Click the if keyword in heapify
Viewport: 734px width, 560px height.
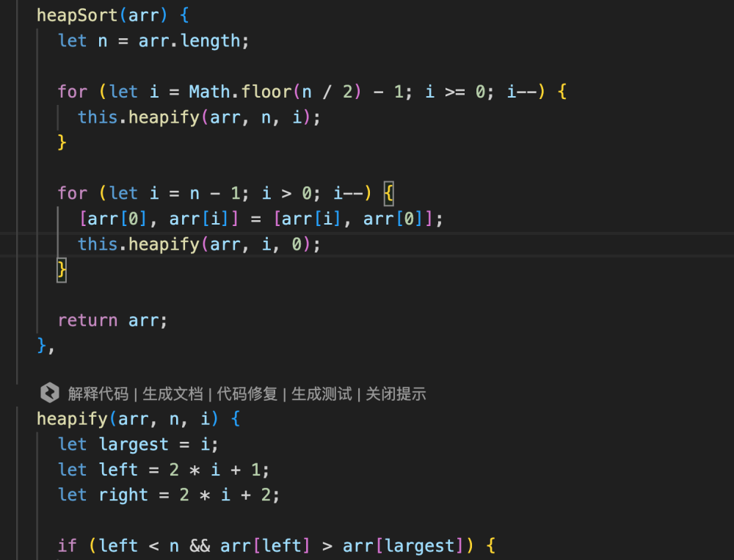point(68,545)
